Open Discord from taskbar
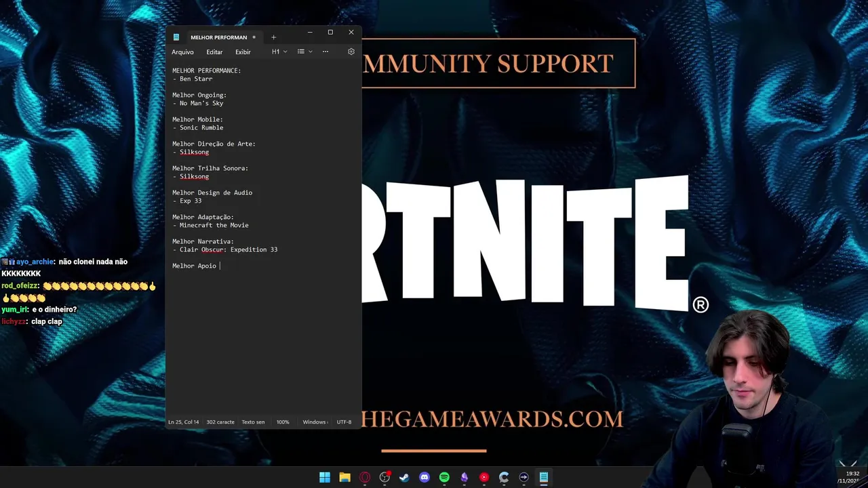Image resolution: width=868 pixels, height=488 pixels. click(425, 477)
